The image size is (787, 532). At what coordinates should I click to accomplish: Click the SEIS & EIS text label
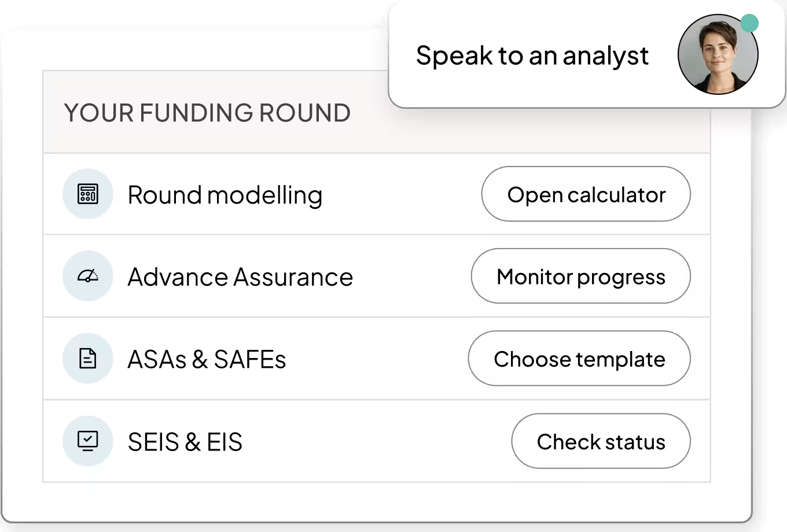pyautogui.click(x=186, y=442)
